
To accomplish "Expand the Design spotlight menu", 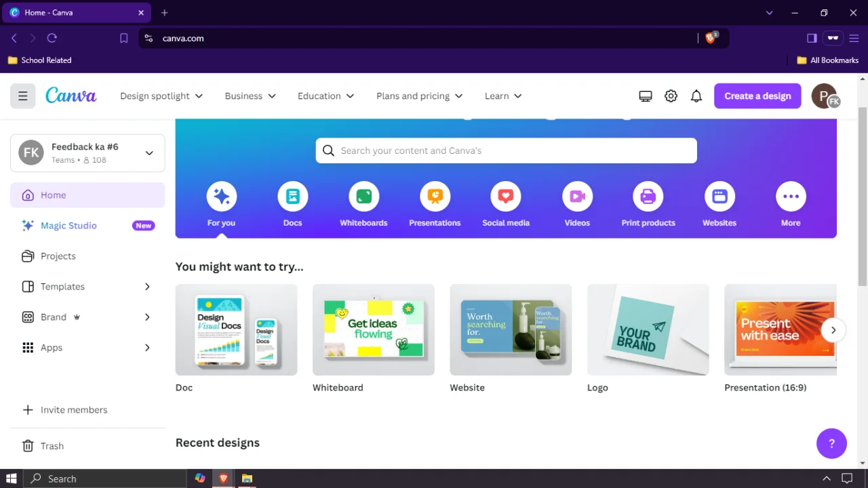I will point(161,96).
